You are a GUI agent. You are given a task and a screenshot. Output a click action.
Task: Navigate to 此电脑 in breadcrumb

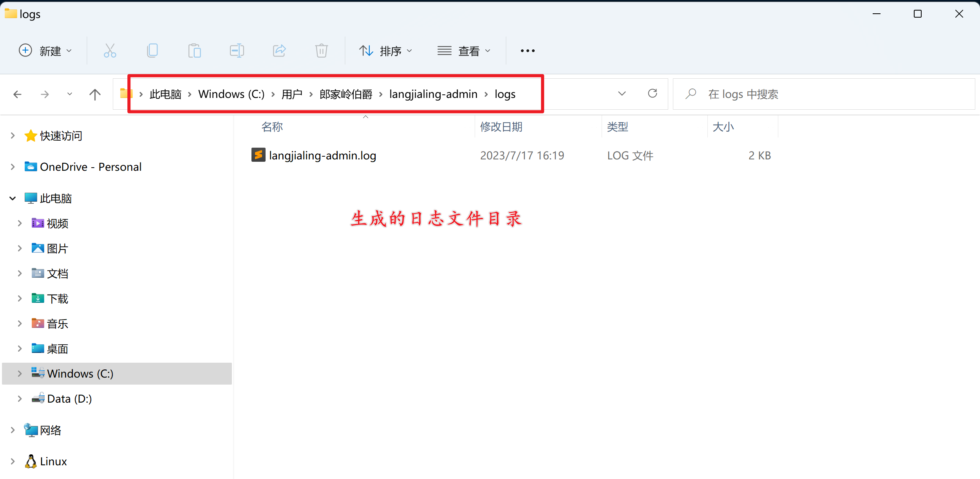point(165,94)
